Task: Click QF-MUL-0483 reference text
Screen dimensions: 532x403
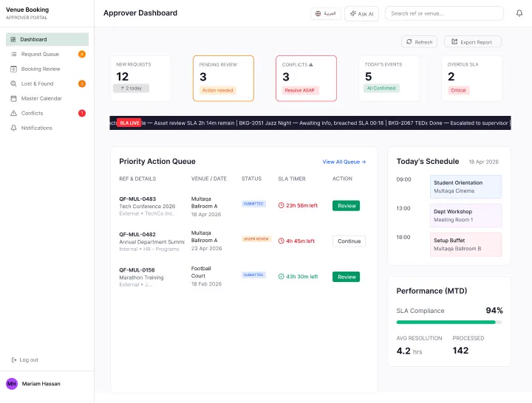Action: click(x=137, y=199)
